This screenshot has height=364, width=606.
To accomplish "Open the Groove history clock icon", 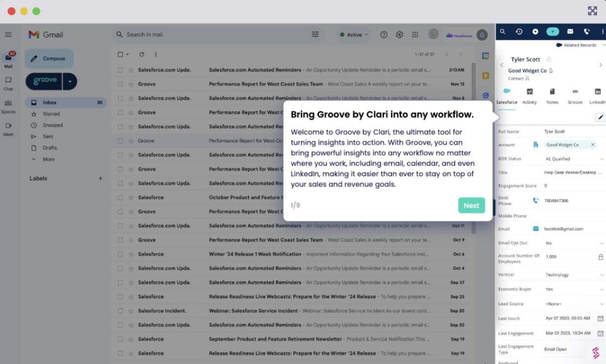I will (x=519, y=31).
